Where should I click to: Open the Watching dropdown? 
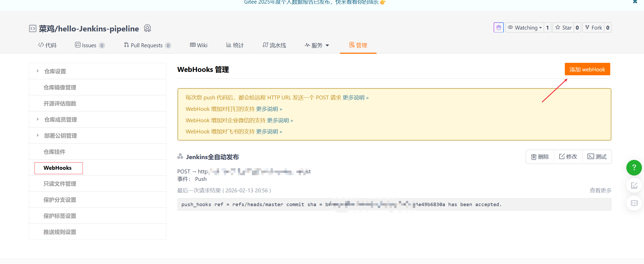coord(525,28)
